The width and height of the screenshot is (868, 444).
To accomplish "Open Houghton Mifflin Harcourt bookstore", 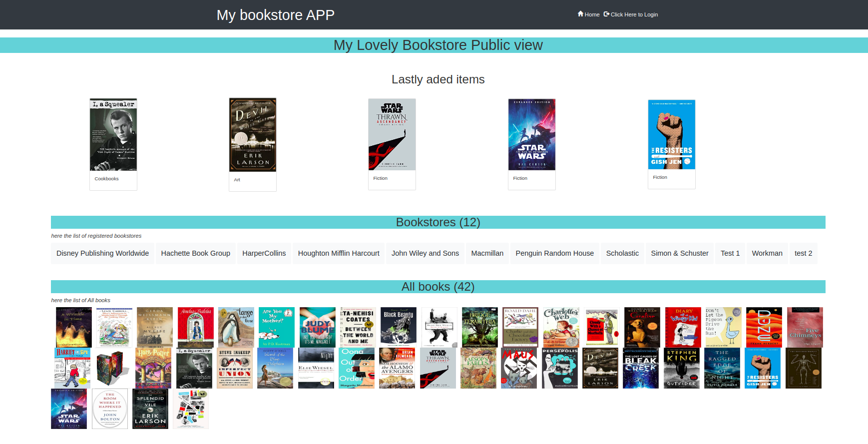I will point(339,253).
